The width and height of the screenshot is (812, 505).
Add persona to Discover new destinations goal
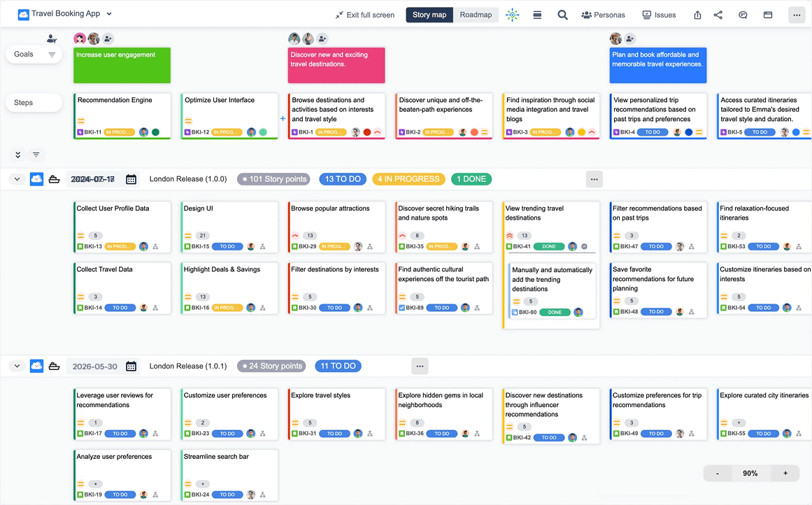(322, 38)
